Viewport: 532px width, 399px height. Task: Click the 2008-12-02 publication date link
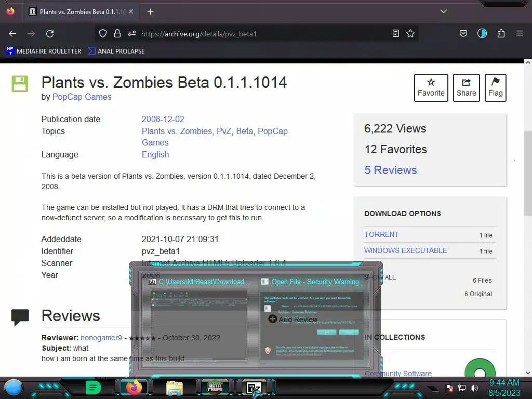(163, 119)
